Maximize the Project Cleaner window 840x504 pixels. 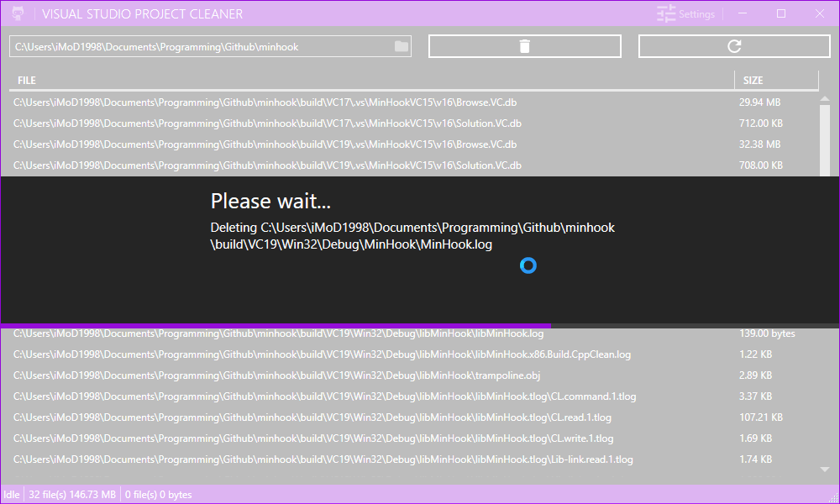point(781,13)
